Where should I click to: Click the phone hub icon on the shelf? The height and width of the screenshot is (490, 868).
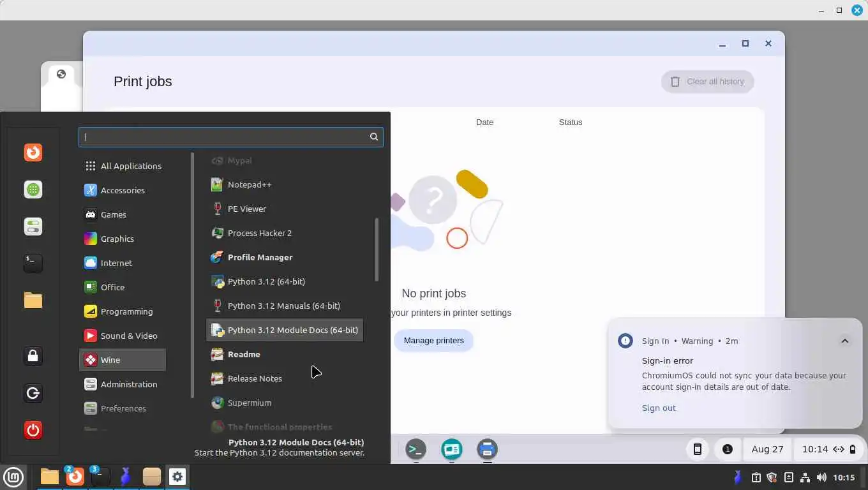(x=698, y=449)
